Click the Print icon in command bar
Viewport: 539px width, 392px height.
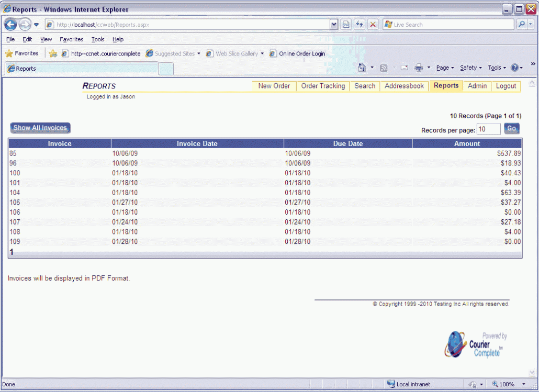[419, 68]
